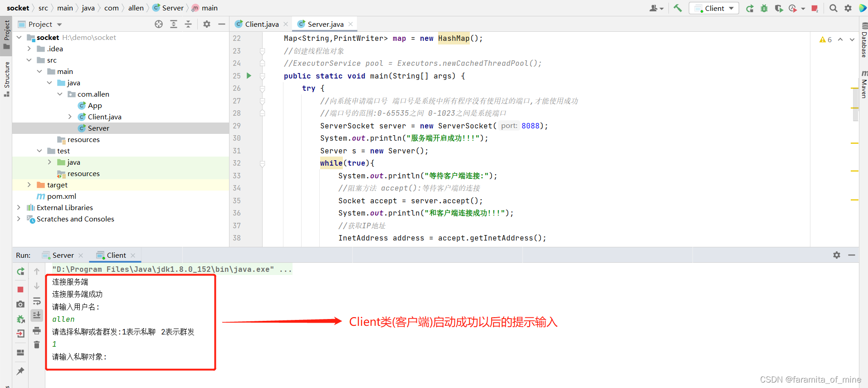The width and height of the screenshot is (868, 388).
Task: Close the Client.java editor tab
Action: [x=286, y=24]
